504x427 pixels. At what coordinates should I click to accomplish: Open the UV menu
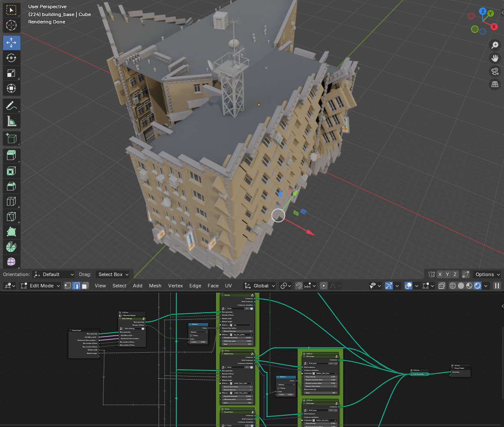tap(228, 286)
